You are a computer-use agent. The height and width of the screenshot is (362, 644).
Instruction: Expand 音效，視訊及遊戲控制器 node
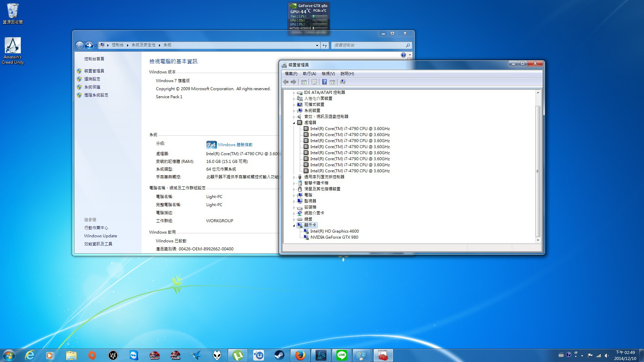[294, 117]
